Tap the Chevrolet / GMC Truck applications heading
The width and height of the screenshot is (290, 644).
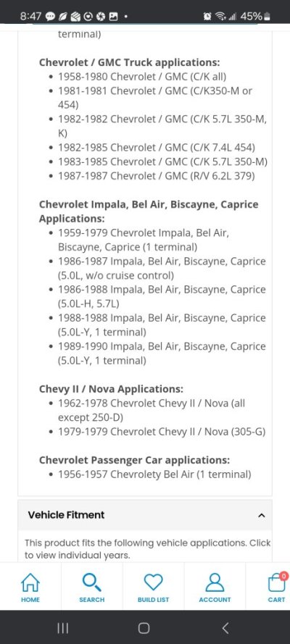[x=129, y=62]
